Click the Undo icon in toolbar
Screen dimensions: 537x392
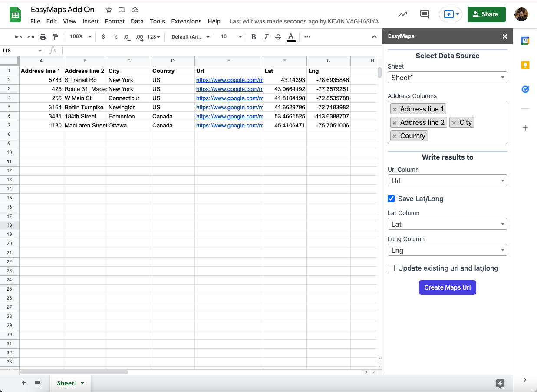click(18, 37)
